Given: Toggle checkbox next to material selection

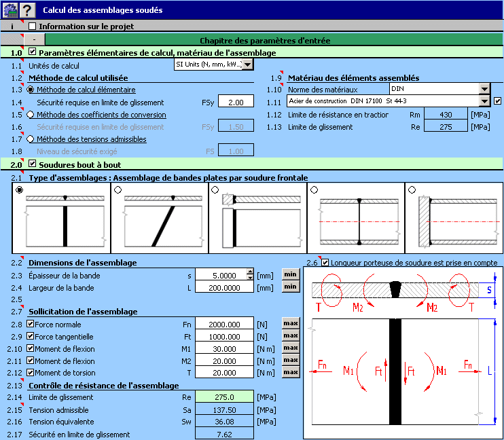Looking at the screenshot, I should pos(497,101).
